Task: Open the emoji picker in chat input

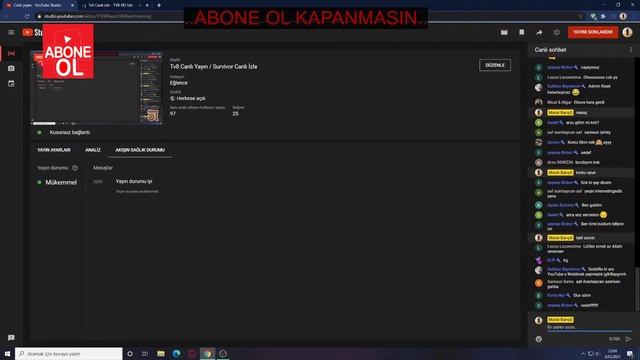Action: (x=539, y=339)
